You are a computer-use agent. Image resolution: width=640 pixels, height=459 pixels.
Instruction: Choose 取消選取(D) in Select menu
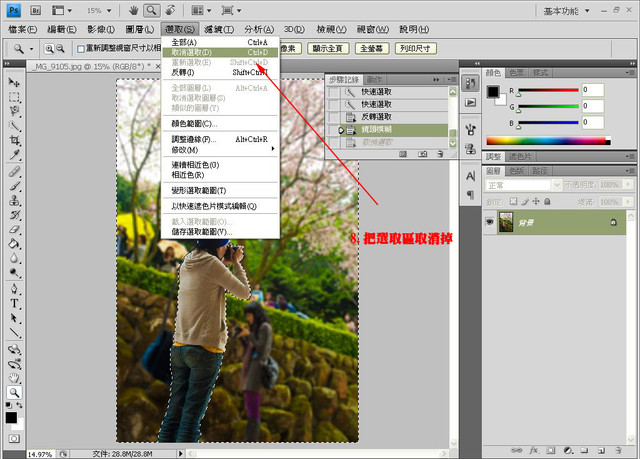pyautogui.click(x=220, y=53)
